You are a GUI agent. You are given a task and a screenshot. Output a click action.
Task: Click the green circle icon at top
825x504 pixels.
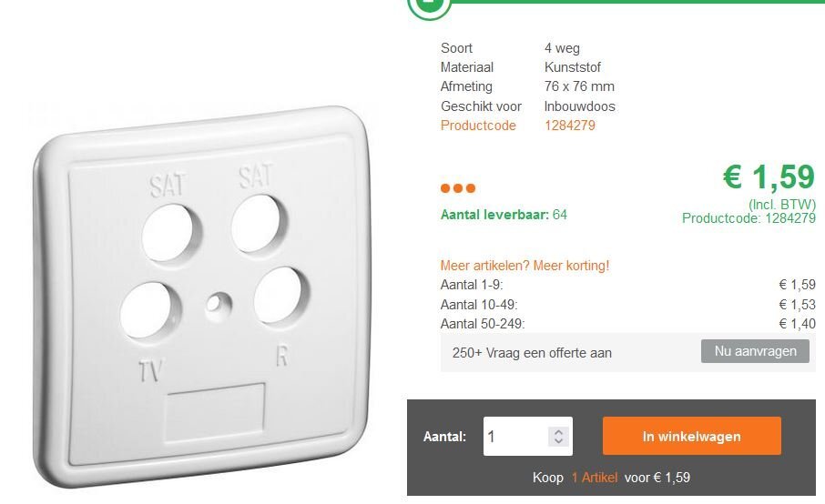click(429, 6)
